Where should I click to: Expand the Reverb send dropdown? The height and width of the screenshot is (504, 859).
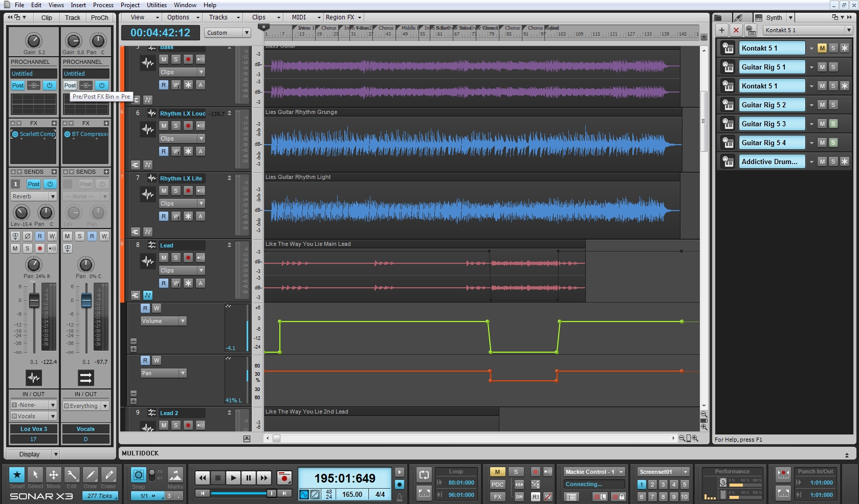34,196
